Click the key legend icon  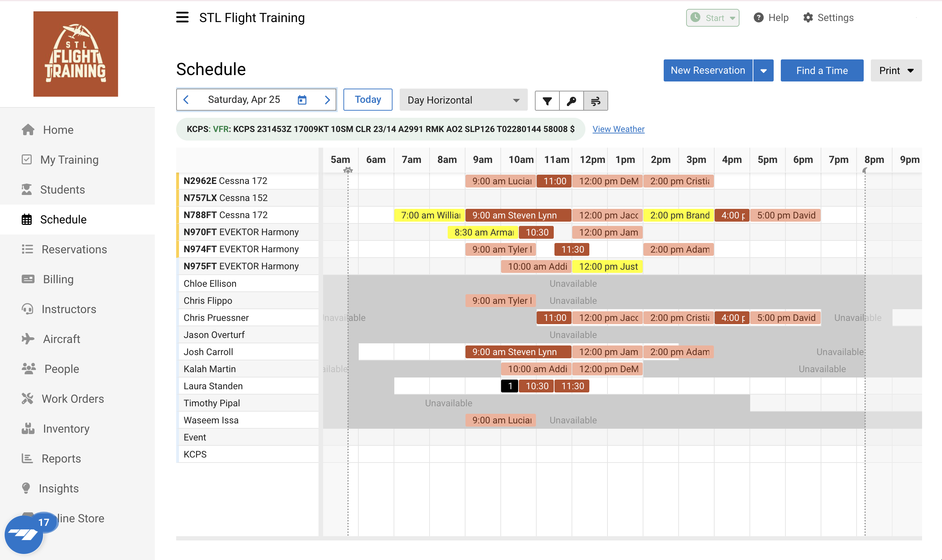click(x=572, y=101)
